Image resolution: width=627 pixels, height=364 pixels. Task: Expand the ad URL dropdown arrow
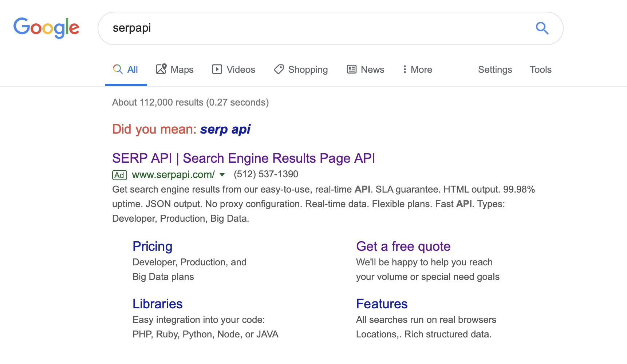(x=222, y=175)
